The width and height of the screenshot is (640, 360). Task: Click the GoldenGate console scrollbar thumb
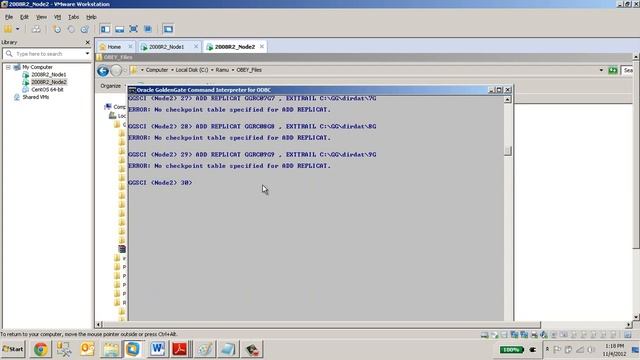pyautogui.click(x=507, y=151)
